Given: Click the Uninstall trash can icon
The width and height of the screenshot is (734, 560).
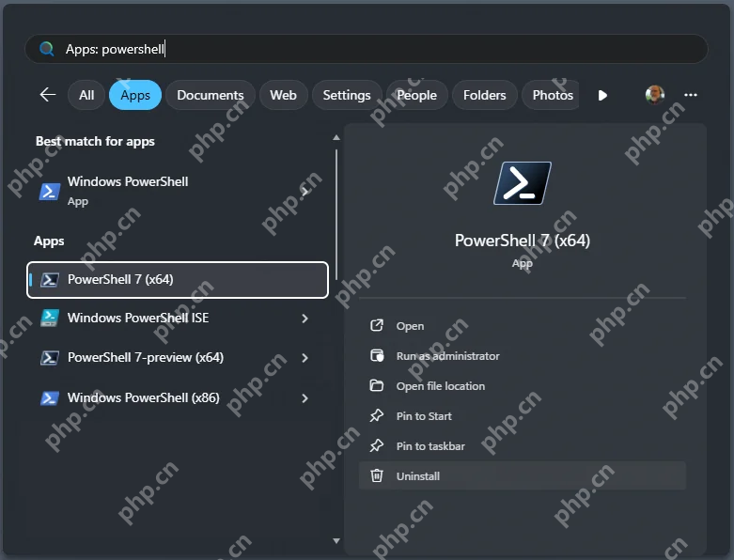Looking at the screenshot, I should (377, 475).
